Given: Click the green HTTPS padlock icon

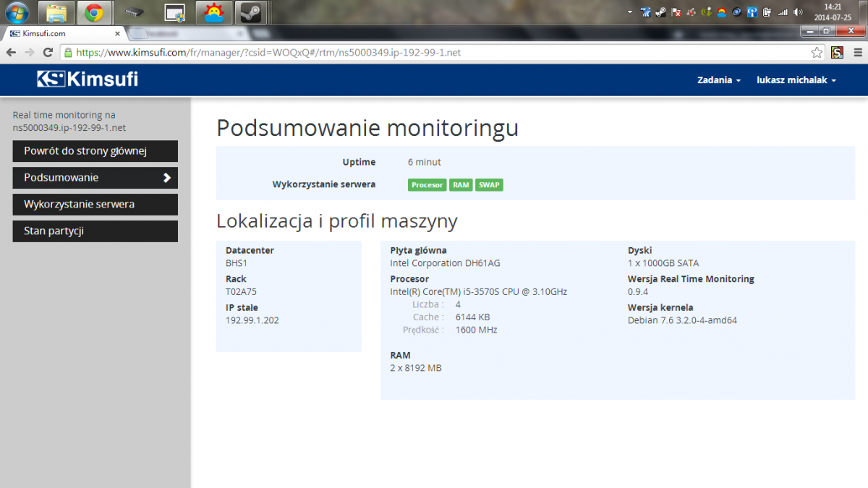Looking at the screenshot, I should point(68,52).
